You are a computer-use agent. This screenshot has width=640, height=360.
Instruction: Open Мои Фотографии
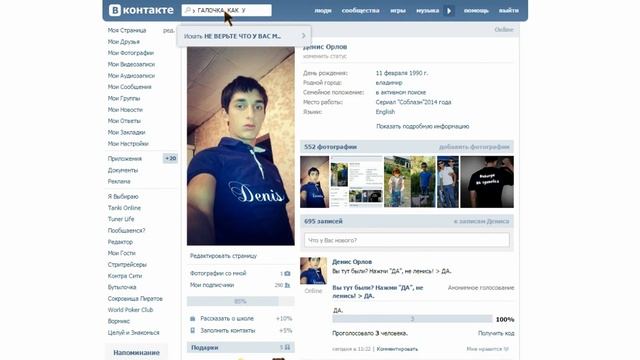click(x=131, y=53)
